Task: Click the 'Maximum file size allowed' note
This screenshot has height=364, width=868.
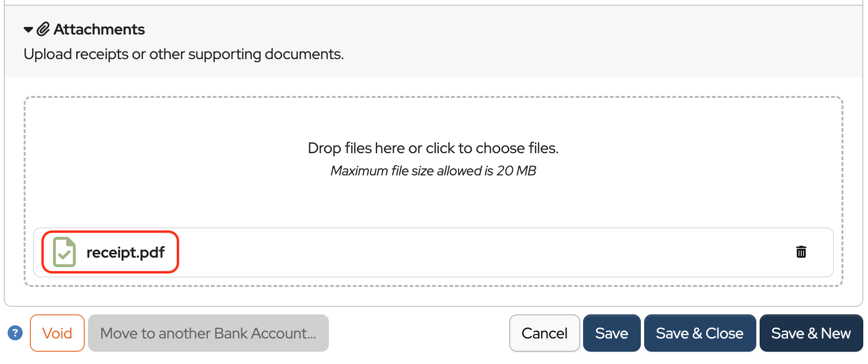Action: (x=433, y=171)
